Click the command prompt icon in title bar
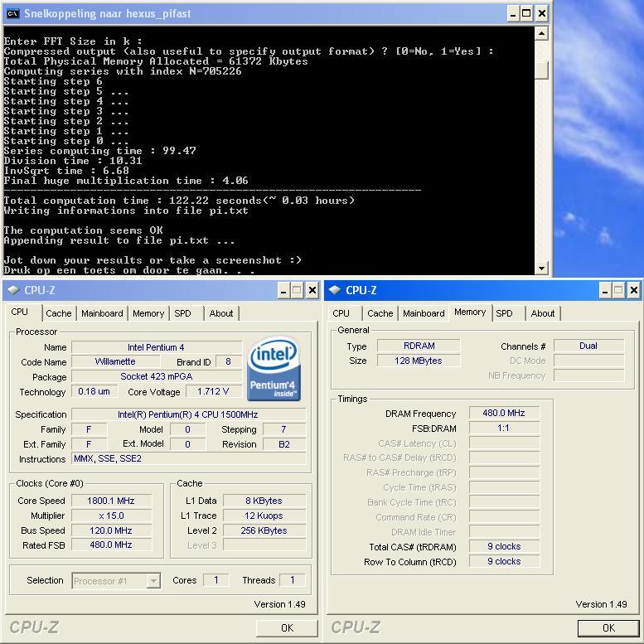 12,13
